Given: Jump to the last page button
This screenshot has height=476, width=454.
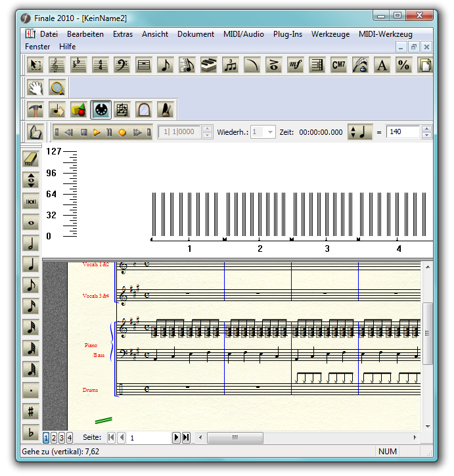Looking at the screenshot, I should [186, 437].
